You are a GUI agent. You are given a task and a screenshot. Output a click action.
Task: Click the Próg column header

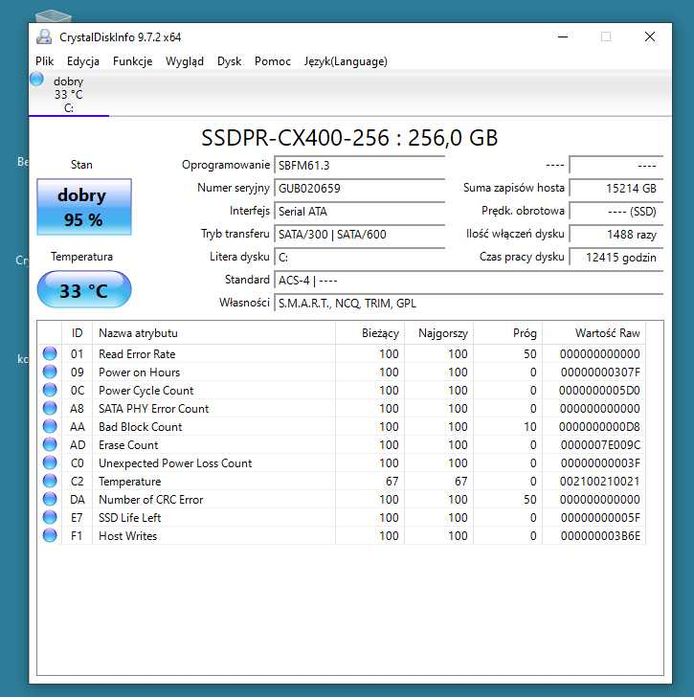pyautogui.click(x=508, y=333)
